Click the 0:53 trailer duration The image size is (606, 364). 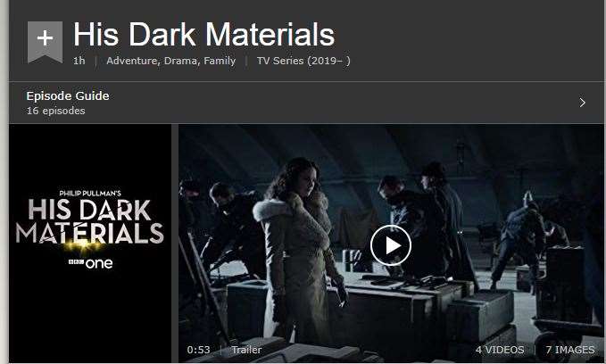(198, 350)
